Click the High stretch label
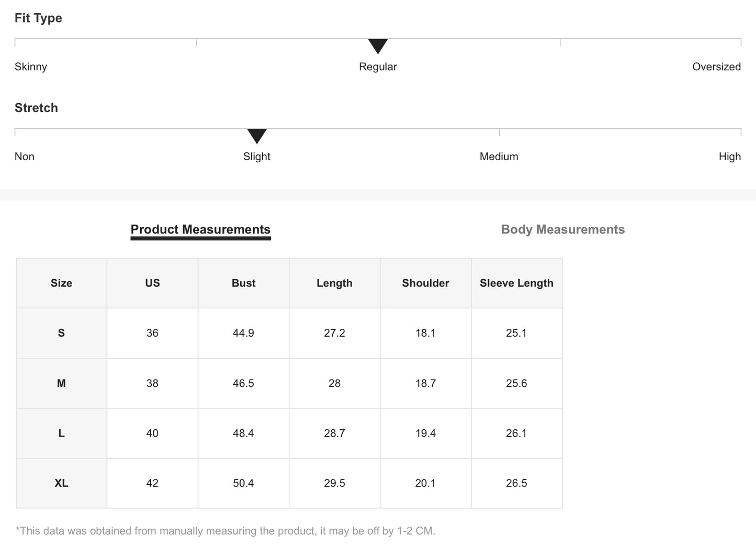This screenshot has width=756, height=544. tap(729, 157)
